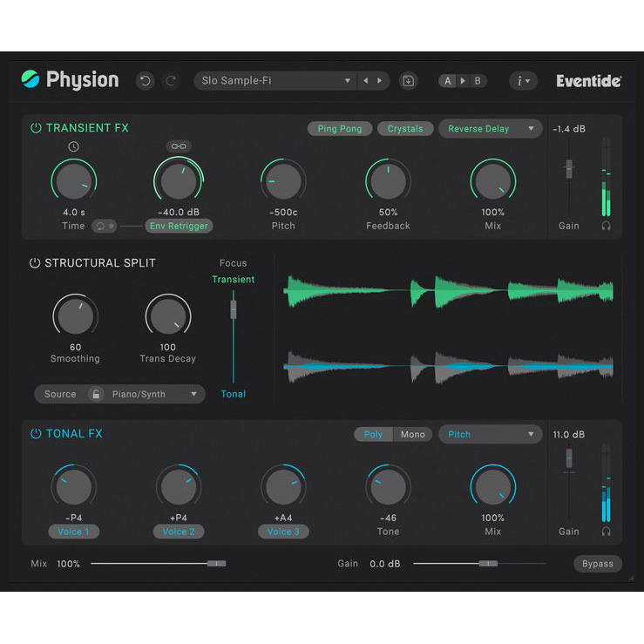Select B preset state
This screenshot has height=644, width=644.
pyautogui.click(x=478, y=80)
